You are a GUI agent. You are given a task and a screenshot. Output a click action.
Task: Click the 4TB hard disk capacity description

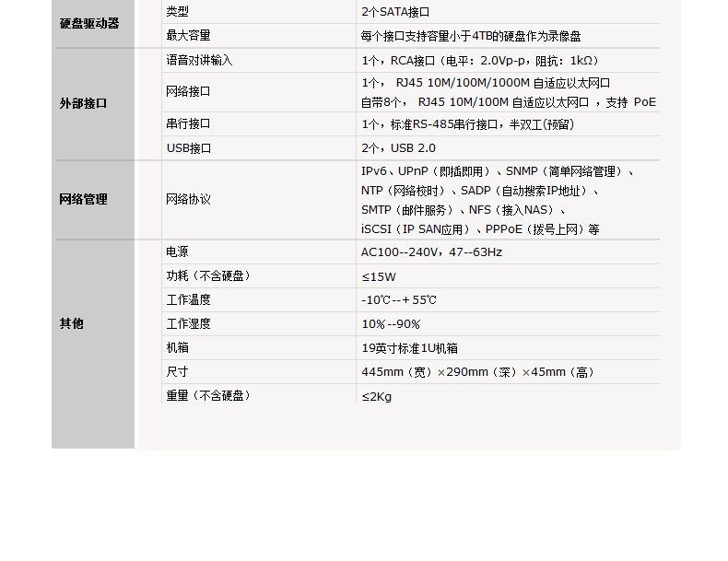pyautogui.click(x=471, y=36)
